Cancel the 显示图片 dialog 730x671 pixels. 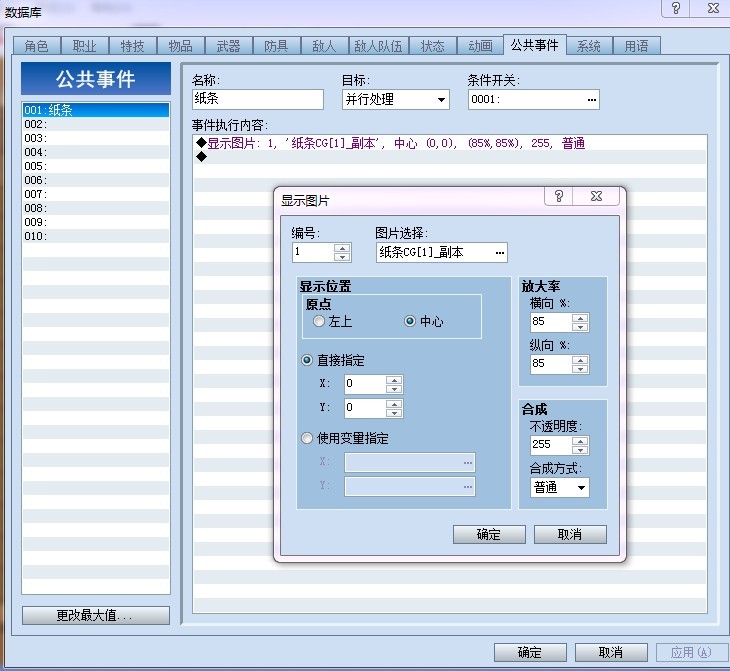coord(570,534)
